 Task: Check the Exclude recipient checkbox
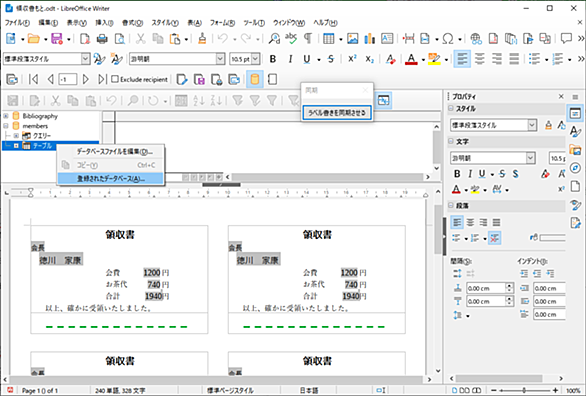(x=115, y=79)
